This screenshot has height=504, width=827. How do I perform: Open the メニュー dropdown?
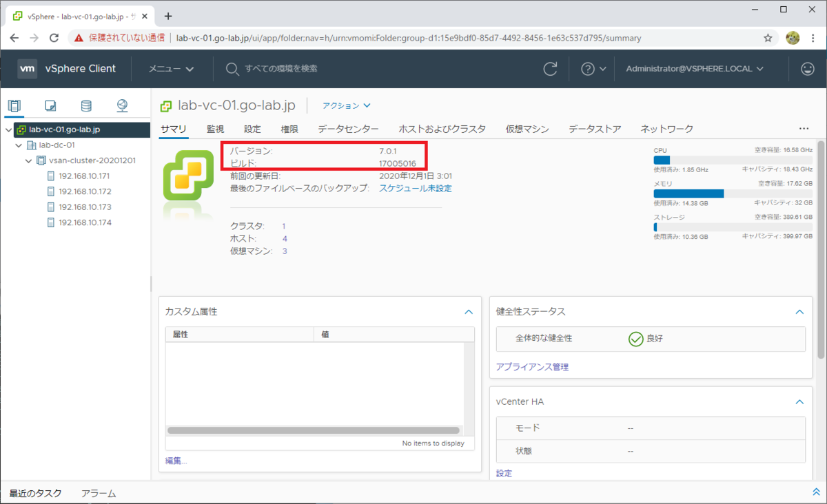coord(172,69)
